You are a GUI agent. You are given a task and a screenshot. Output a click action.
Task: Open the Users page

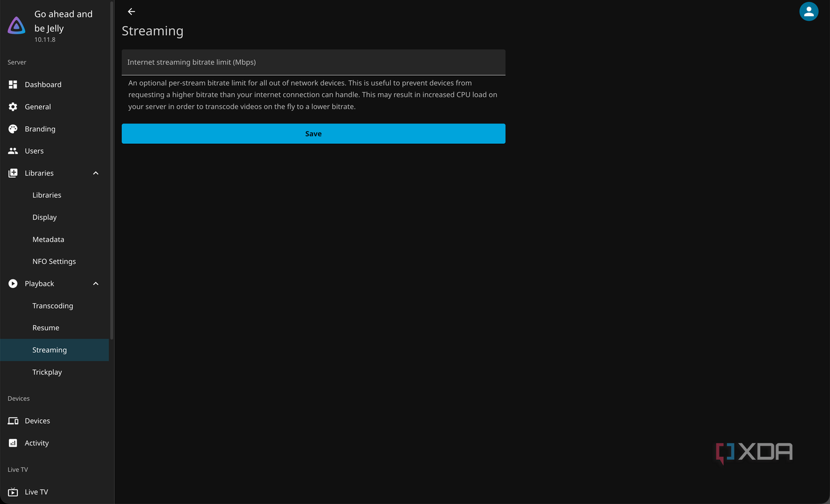tap(54, 150)
